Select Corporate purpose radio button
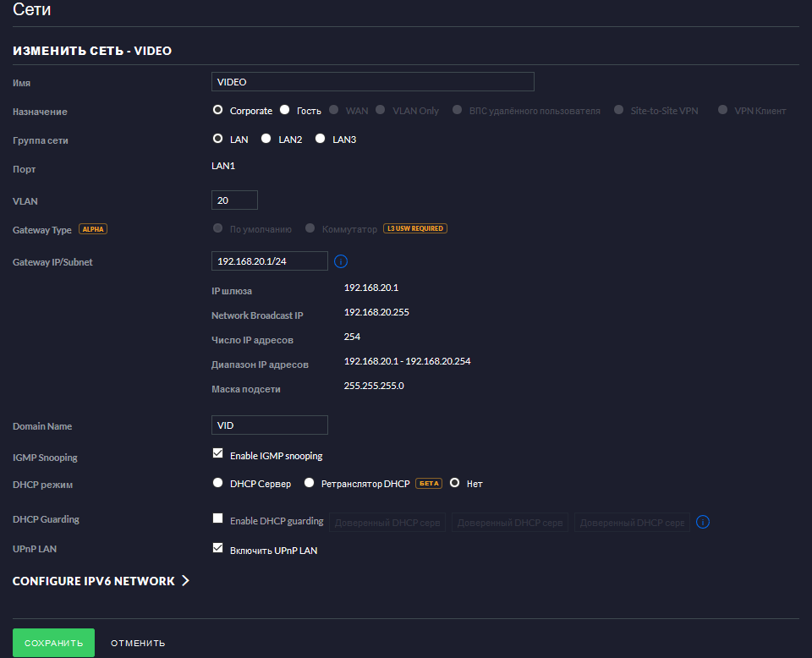 [217, 110]
